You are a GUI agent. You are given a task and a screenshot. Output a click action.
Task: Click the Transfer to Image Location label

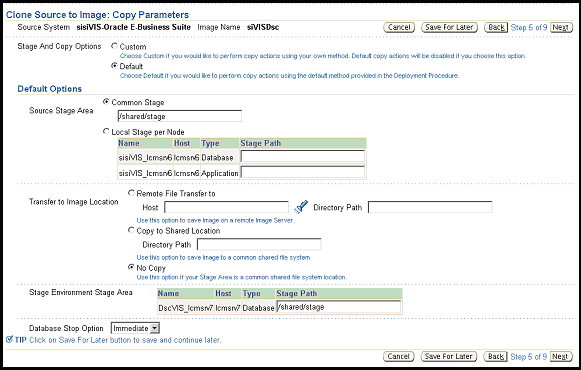(x=74, y=202)
